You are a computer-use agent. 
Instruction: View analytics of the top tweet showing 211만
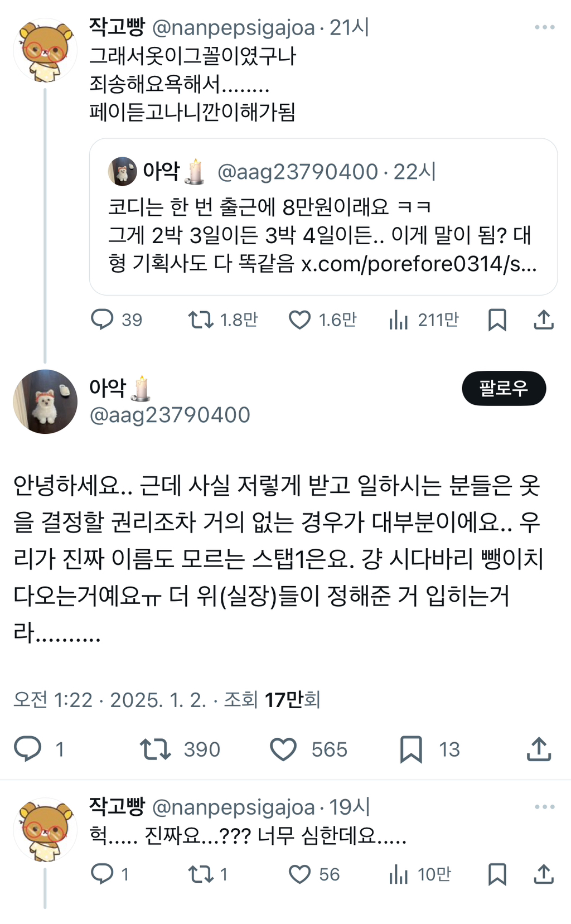click(x=399, y=320)
